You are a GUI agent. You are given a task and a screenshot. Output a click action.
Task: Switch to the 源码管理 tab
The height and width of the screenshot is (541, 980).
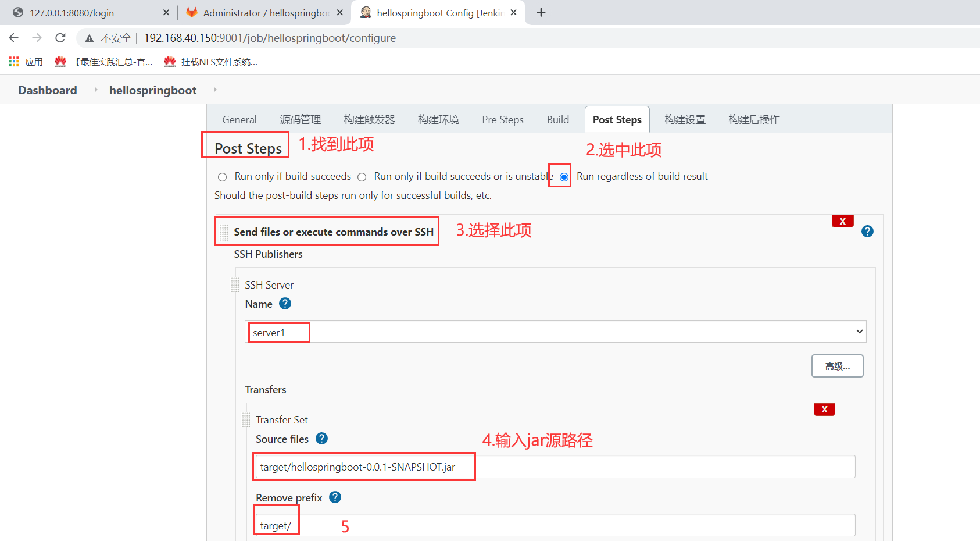tap(301, 119)
